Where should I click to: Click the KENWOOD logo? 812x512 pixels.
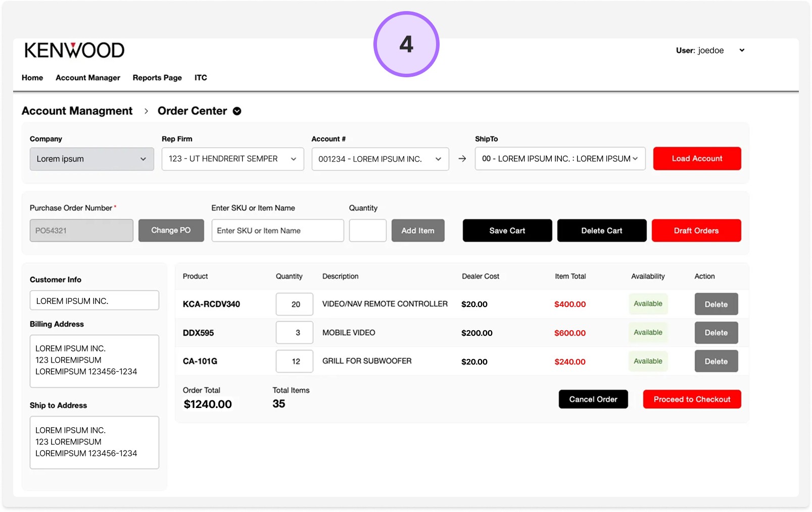click(x=74, y=49)
